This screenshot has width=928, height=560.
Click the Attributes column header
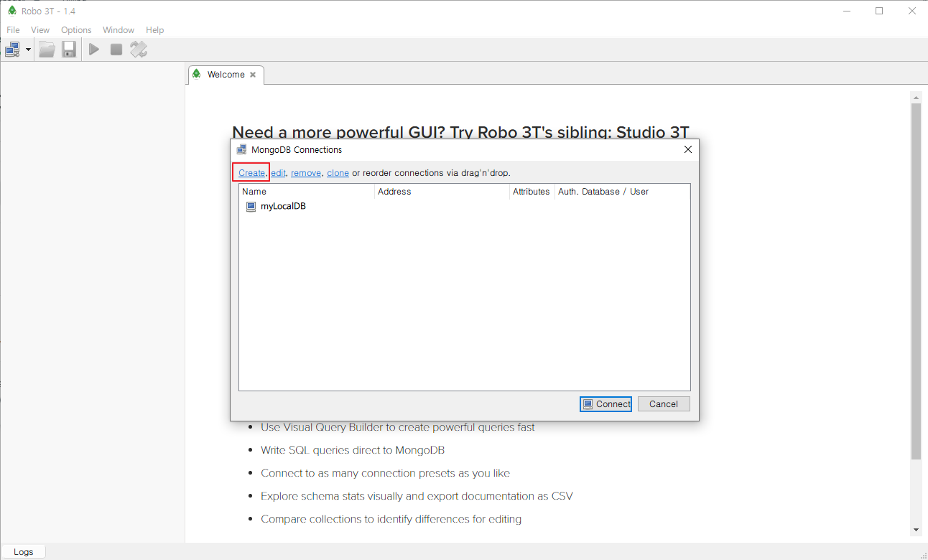point(532,192)
